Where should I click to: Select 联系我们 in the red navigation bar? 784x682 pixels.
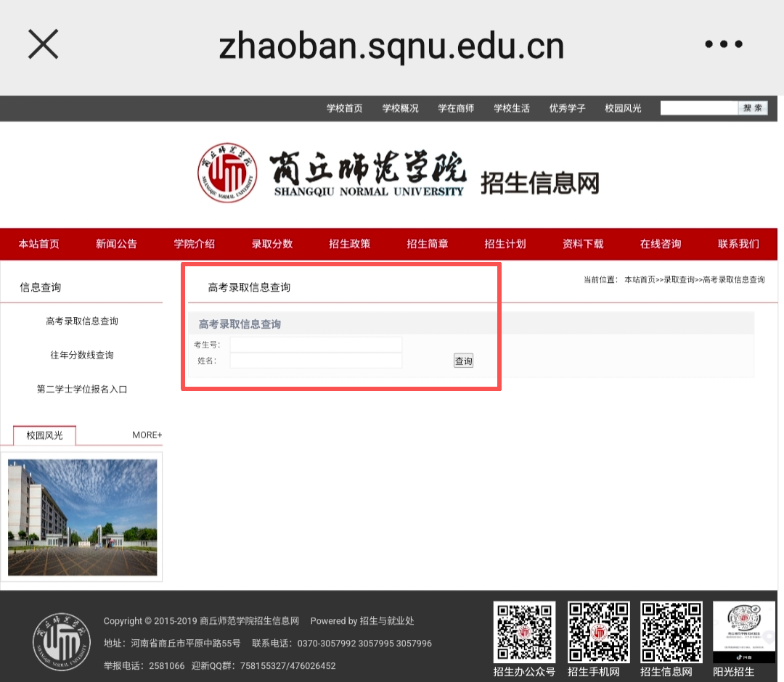tap(738, 244)
